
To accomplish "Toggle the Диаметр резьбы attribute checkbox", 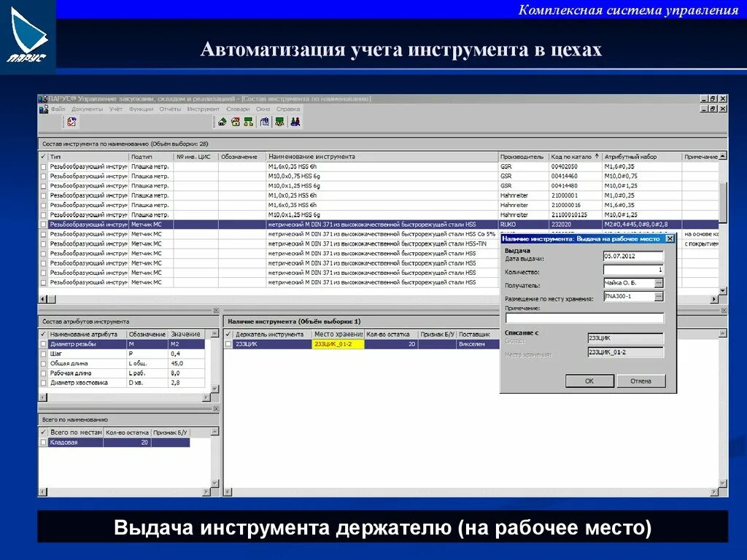I will coord(43,344).
